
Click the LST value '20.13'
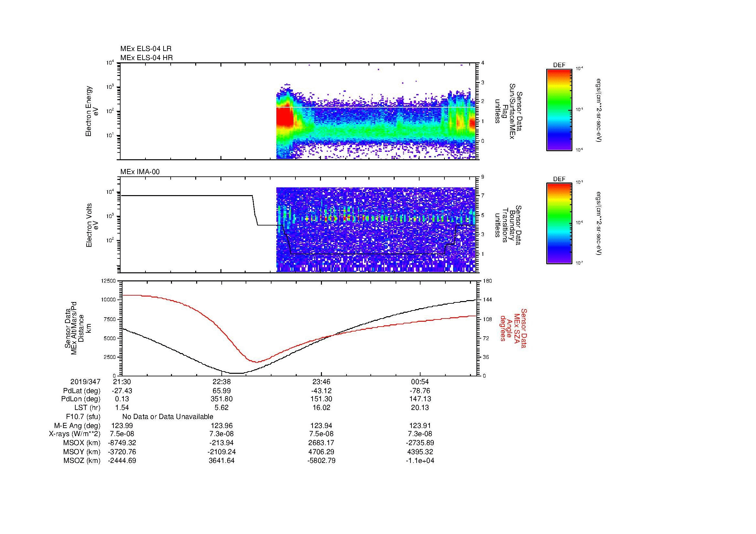[x=420, y=408]
